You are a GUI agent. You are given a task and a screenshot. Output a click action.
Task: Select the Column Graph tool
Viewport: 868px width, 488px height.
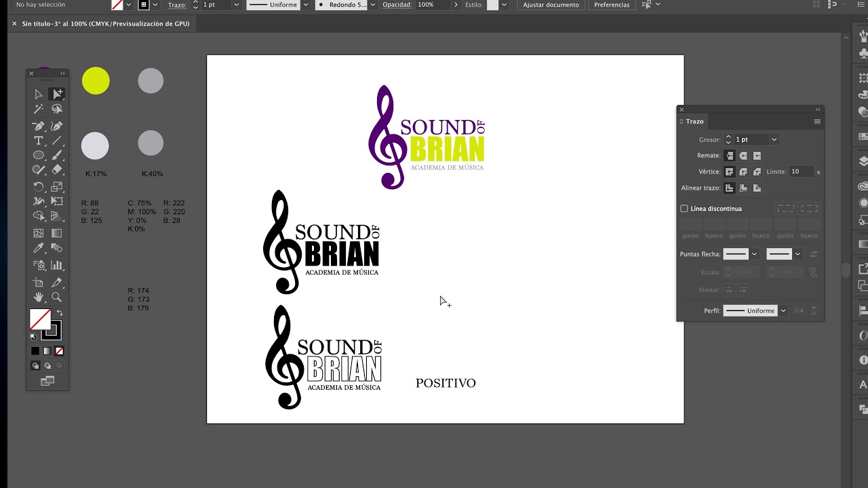[x=57, y=266]
